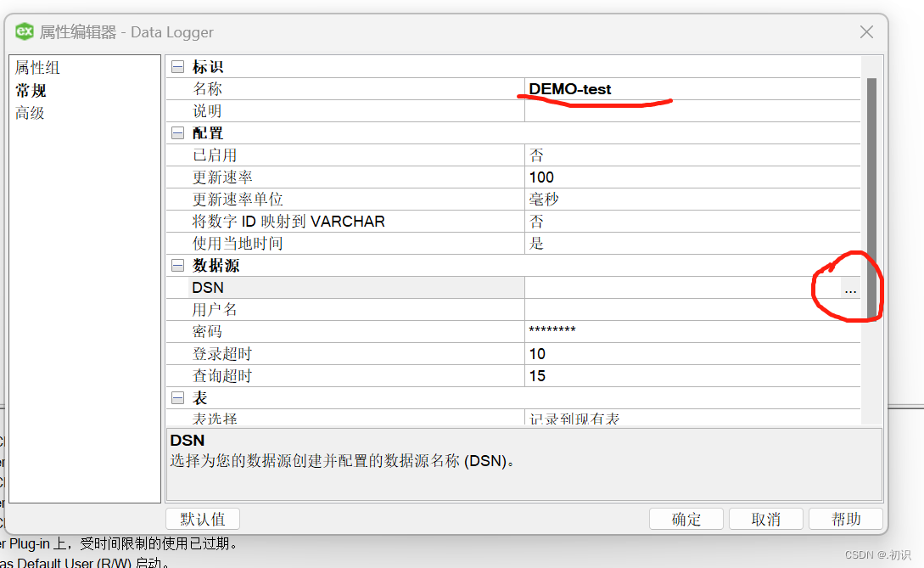The width and height of the screenshot is (924, 568).
Task: Click the ex application icon in title bar
Action: coord(24,31)
